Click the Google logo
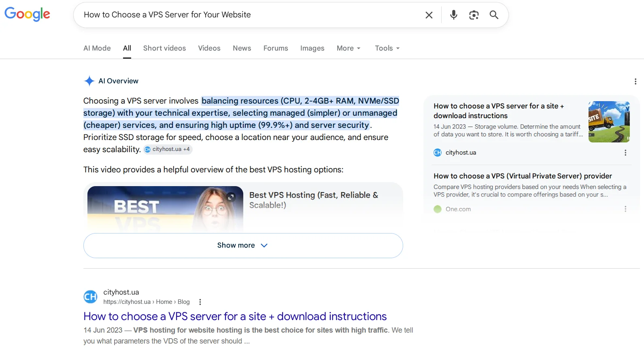This screenshot has height=350, width=644. click(x=27, y=14)
